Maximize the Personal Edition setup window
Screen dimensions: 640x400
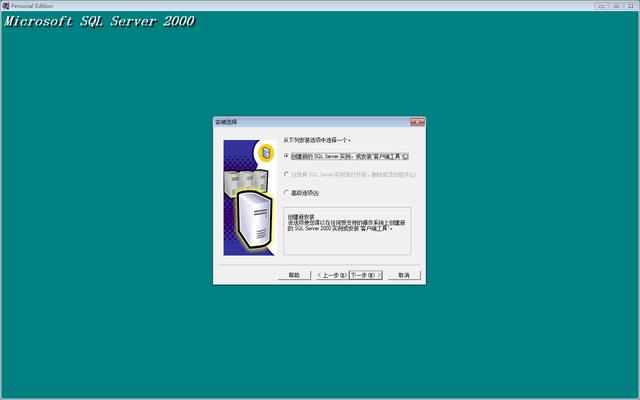point(616,6)
